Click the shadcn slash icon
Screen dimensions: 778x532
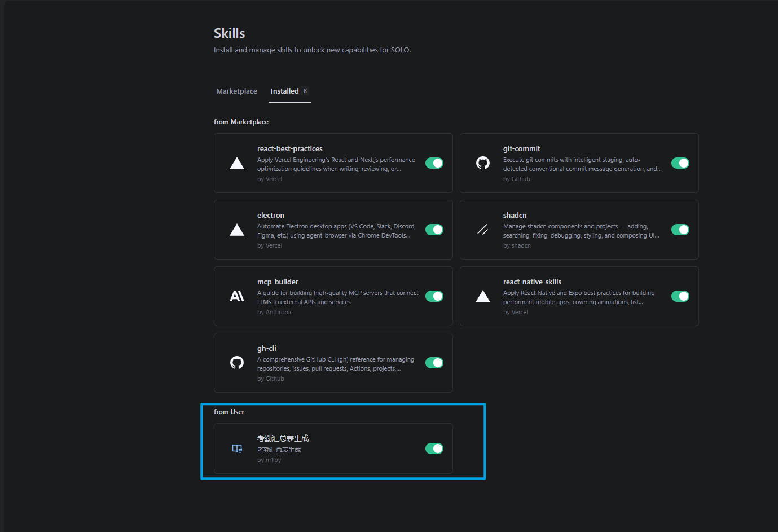[483, 230]
